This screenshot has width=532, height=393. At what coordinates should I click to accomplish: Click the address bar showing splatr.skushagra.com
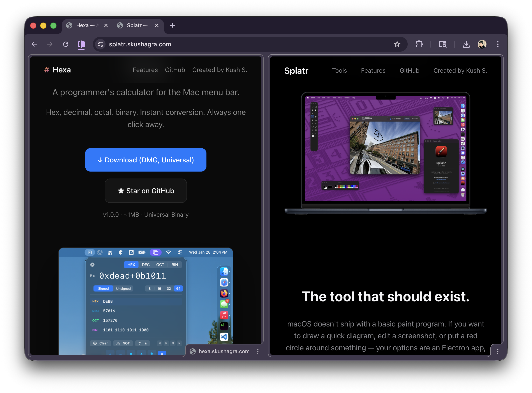point(140,44)
